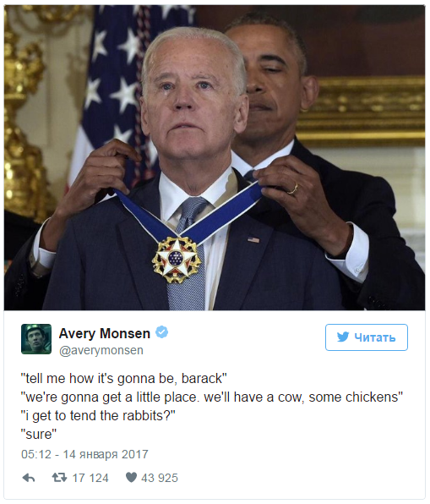Follow the account with the Читать button
This screenshot has height=504, width=430.
coord(367,337)
